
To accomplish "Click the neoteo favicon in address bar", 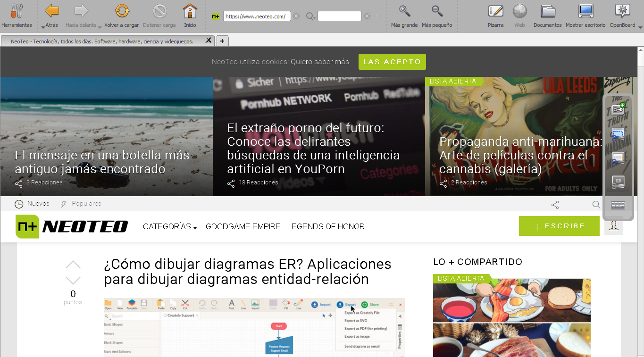I will tap(216, 17).
